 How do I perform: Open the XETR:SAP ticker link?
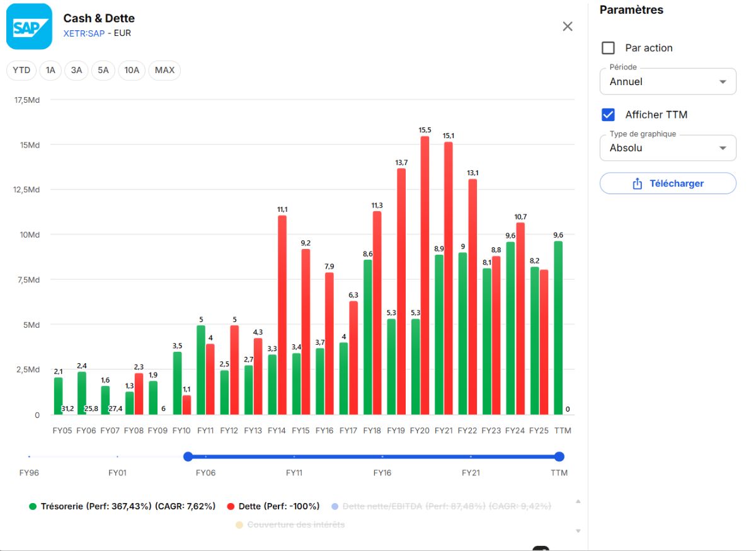[84, 33]
